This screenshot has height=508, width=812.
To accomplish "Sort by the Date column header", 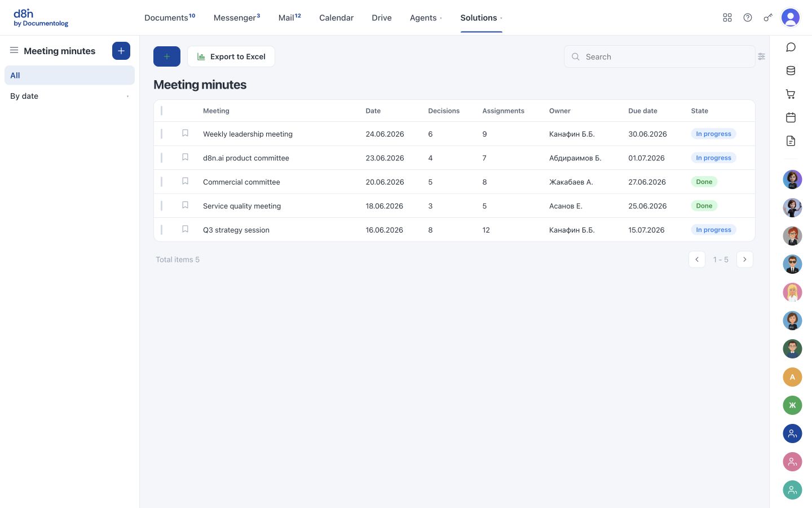I will 373,111.
